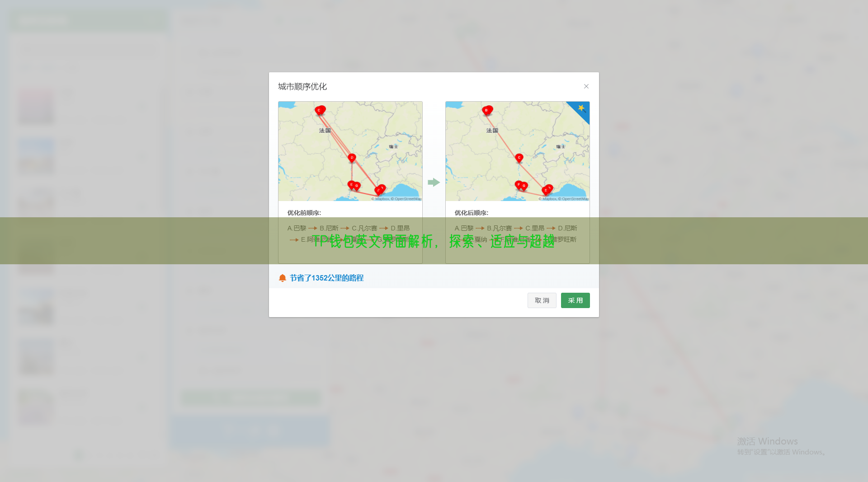Screen dimensions: 868x482
Task: Click B.凡尔赛 in the optimized order
Action: click(x=499, y=228)
